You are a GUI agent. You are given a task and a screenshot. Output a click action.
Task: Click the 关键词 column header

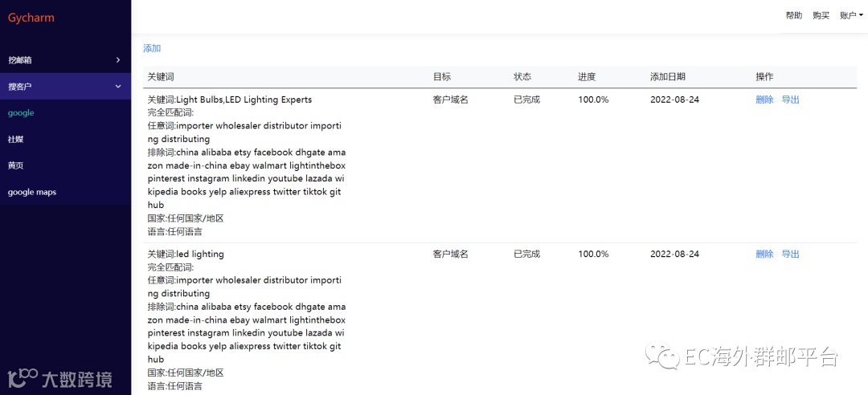pyautogui.click(x=161, y=77)
